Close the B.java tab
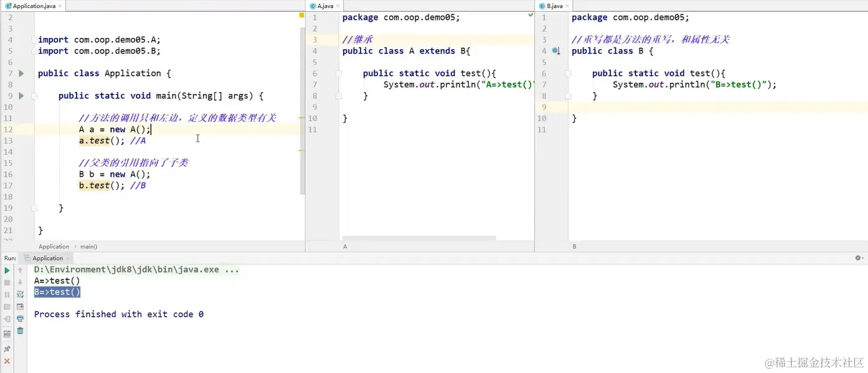 pyautogui.click(x=568, y=6)
